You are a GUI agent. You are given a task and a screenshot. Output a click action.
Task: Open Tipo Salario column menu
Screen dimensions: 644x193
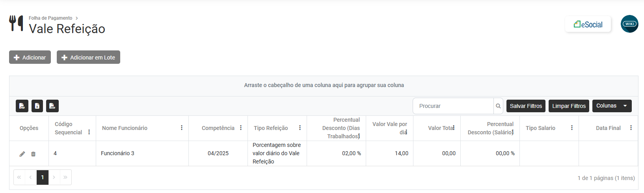click(x=572, y=128)
